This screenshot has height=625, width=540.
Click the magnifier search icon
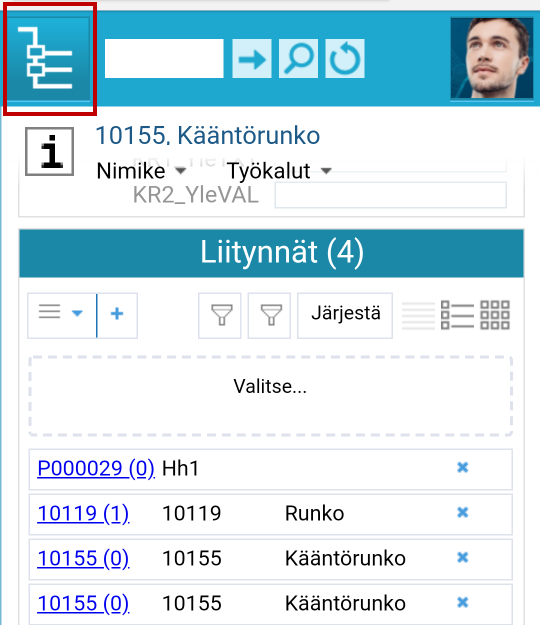tap(298, 59)
